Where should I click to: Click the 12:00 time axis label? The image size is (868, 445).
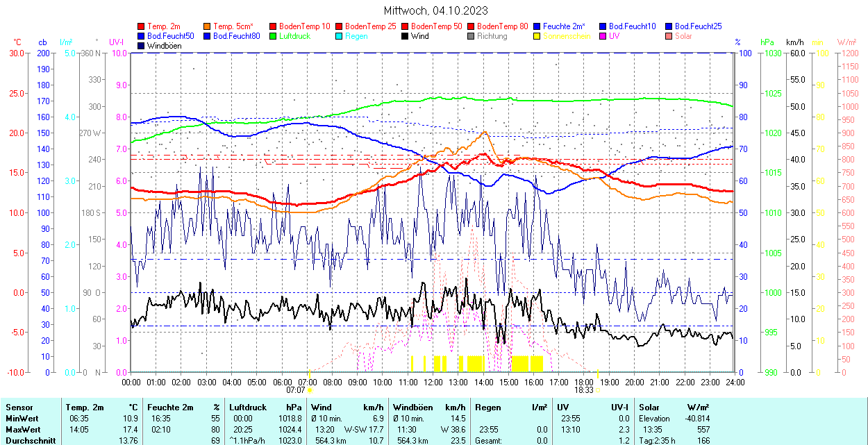click(x=433, y=382)
